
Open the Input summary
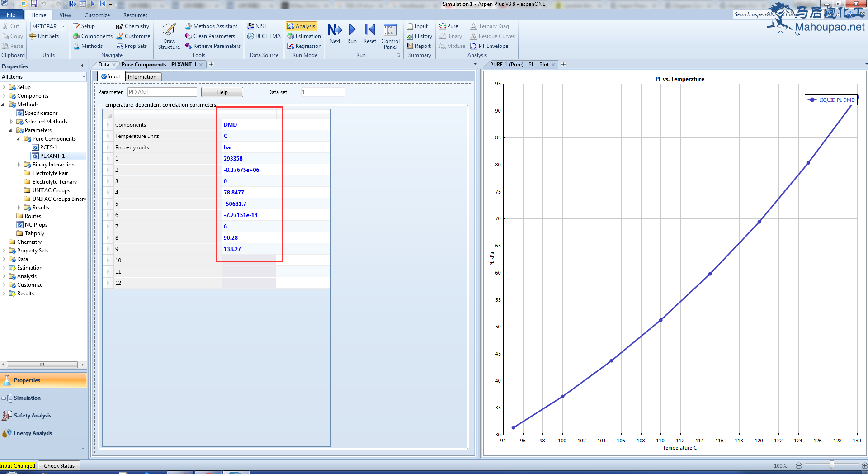(417, 26)
